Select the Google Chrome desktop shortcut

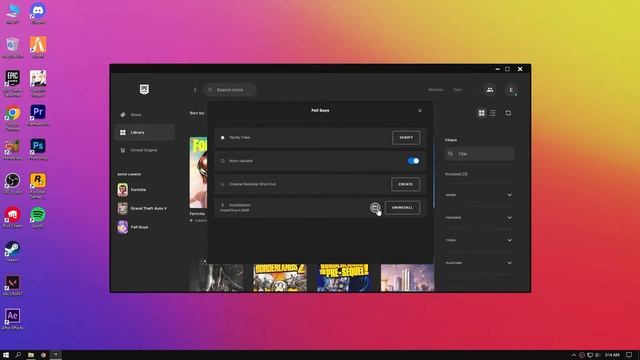tap(13, 118)
